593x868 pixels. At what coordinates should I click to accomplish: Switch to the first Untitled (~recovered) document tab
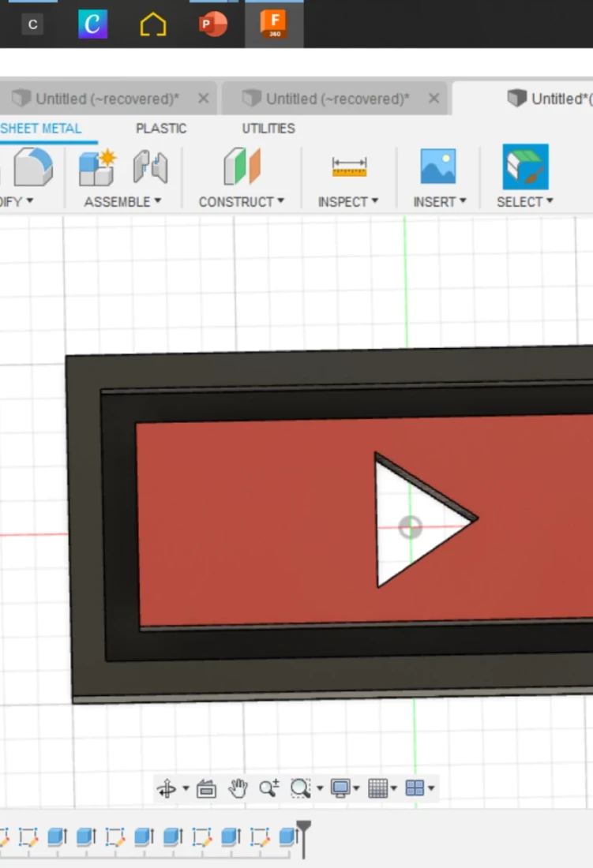[107, 99]
